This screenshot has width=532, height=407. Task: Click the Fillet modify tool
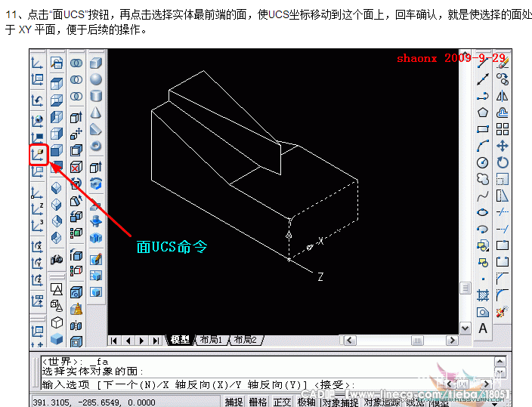point(502,294)
